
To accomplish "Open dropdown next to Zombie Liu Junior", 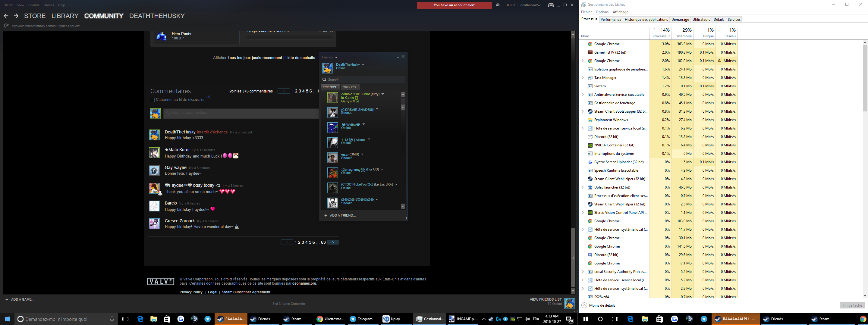I will click(x=382, y=94).
